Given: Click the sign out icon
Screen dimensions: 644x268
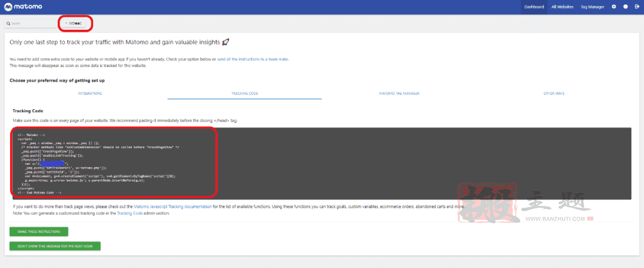Looking at the screenshot, I should (x=637, y=7).
